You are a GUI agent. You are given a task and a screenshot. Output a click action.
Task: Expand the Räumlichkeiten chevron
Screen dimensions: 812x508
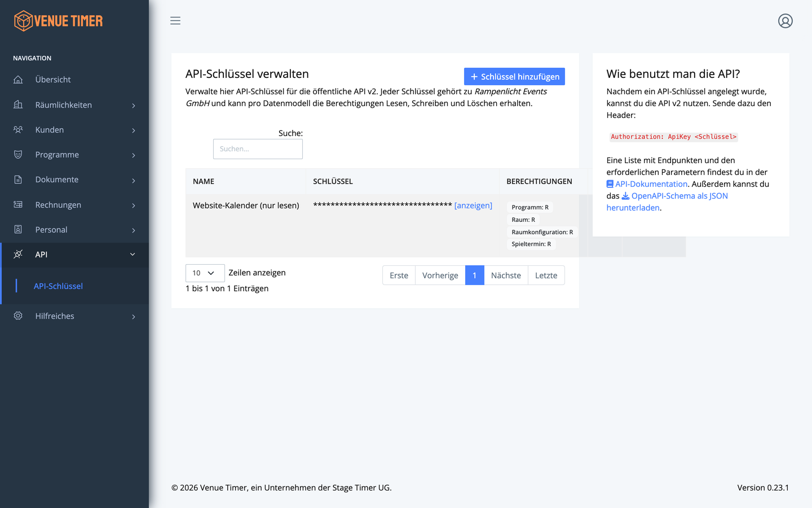(134, 106)
